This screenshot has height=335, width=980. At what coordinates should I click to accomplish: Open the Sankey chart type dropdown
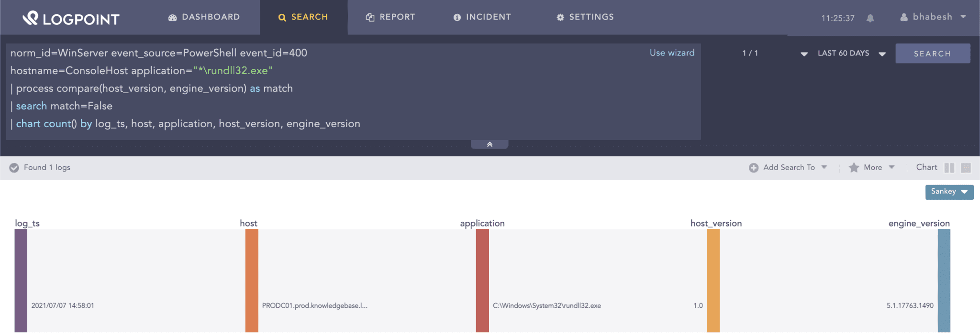pyautogui.click(x=949, y=192)
